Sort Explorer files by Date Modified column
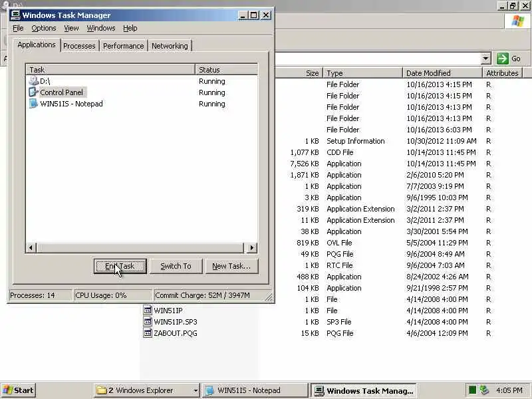The image size is (532, 399). point(442,73)
